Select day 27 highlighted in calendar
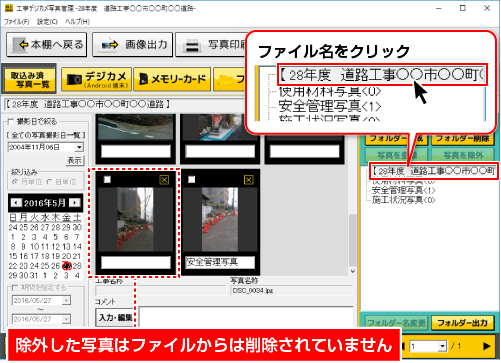The height and width of the screenshot is (363, 501). pyautogui.click(x=67, y=266)
